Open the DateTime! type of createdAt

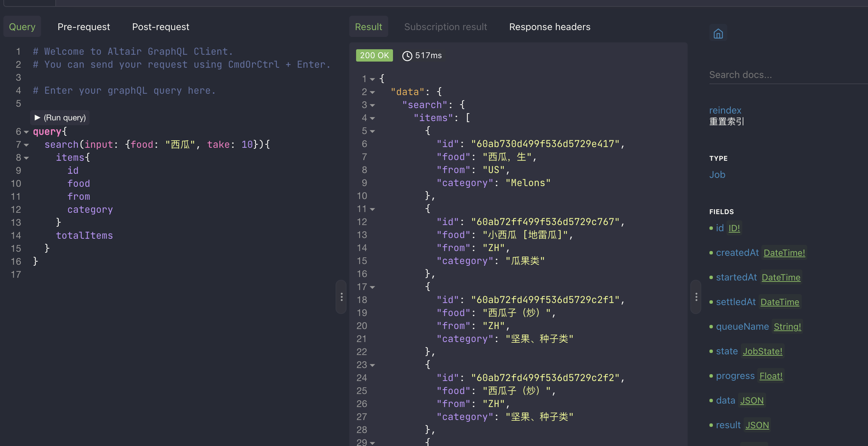(x=784, y=253)
